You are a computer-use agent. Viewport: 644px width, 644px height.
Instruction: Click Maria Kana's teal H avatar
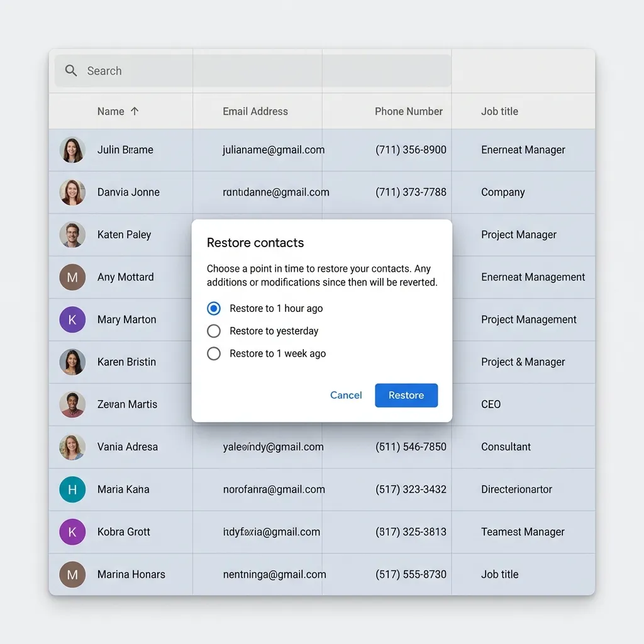(72, 489)
